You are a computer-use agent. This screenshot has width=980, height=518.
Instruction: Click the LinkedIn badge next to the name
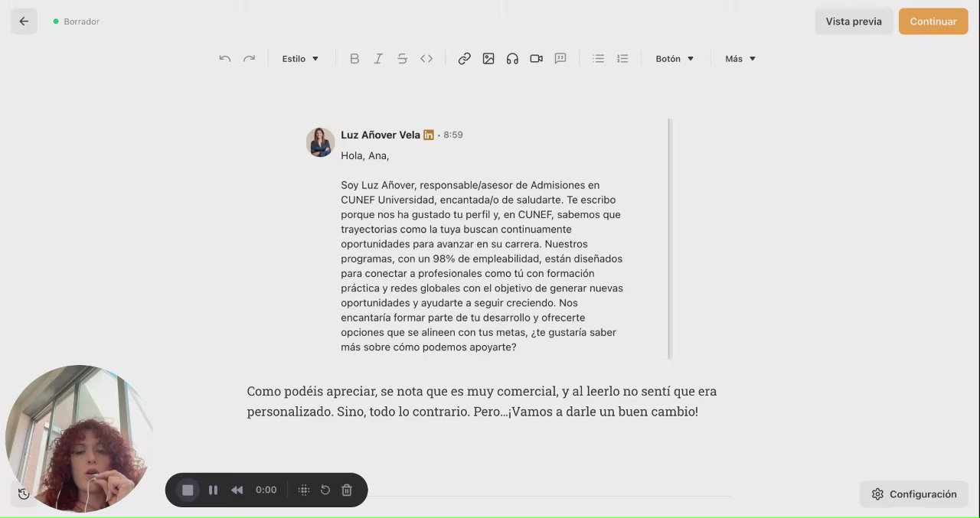click(429, 135)
